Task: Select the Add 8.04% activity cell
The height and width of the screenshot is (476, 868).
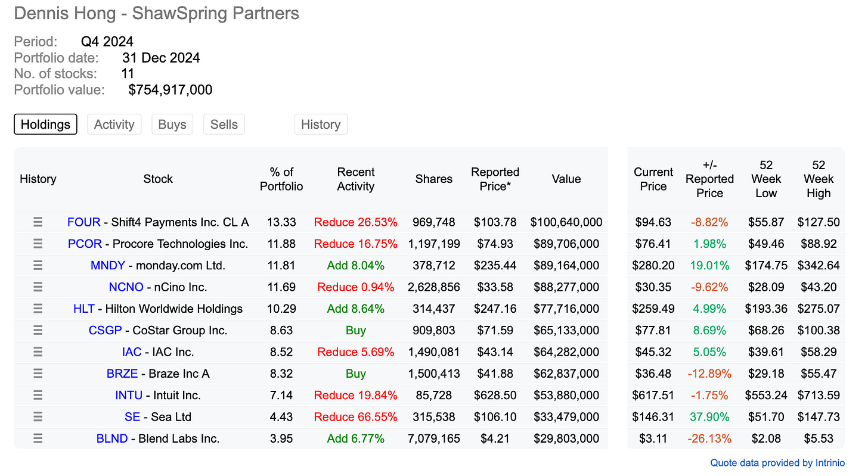Action: (x=356, y=266)
